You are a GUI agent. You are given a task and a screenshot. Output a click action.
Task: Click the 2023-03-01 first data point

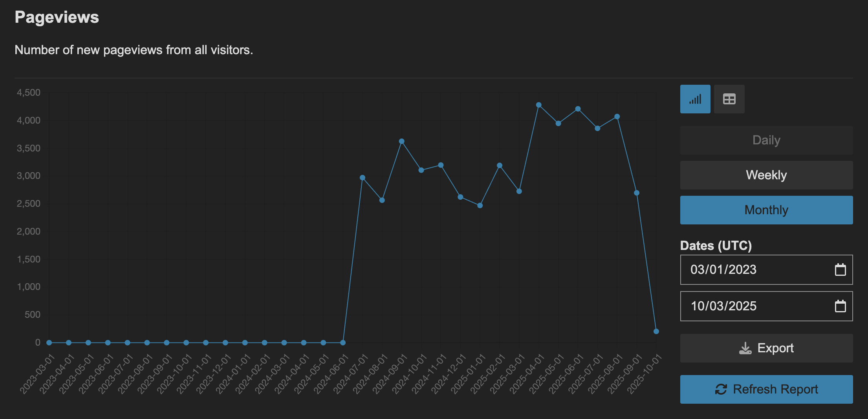tap(49, 342)
